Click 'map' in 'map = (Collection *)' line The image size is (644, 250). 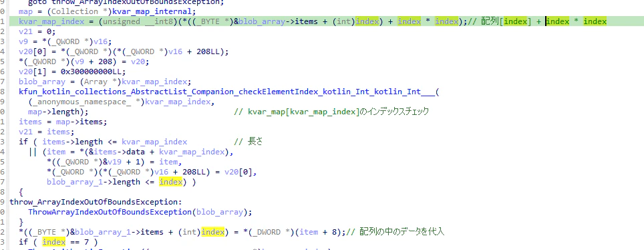[25, 11]
